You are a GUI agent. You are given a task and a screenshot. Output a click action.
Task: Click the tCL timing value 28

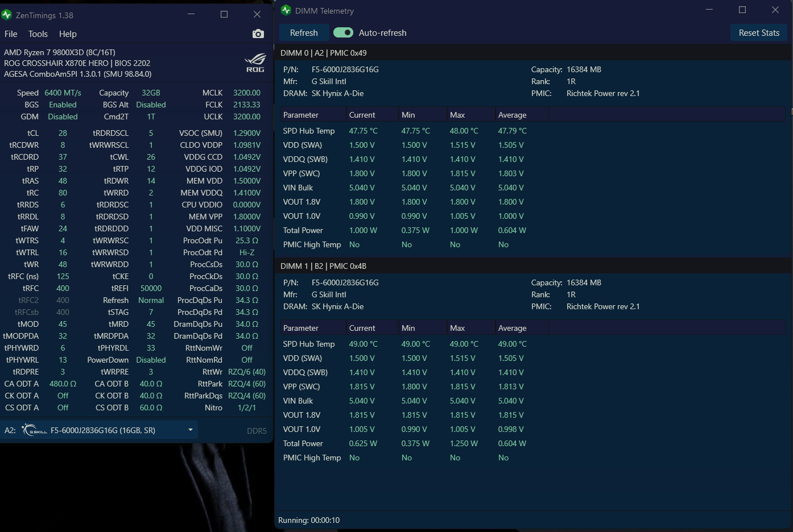tap(63, 133)
